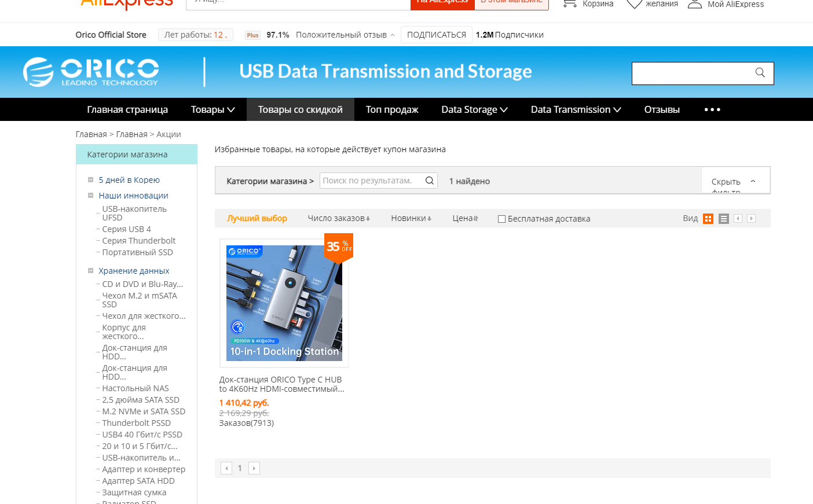Go to previous page arrow beside view icons
Image resolution: width=813 pixels, height=504 pixels.
coord(738,219)
